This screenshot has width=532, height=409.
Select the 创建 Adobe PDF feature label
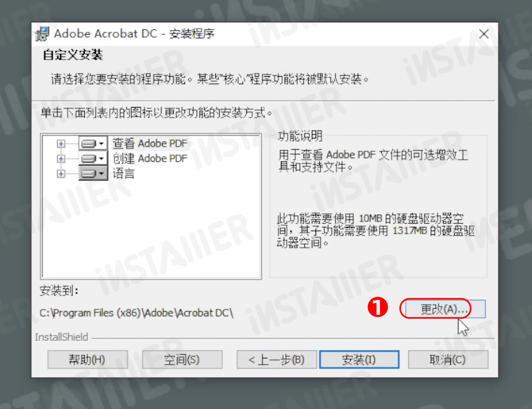(150, 159)
